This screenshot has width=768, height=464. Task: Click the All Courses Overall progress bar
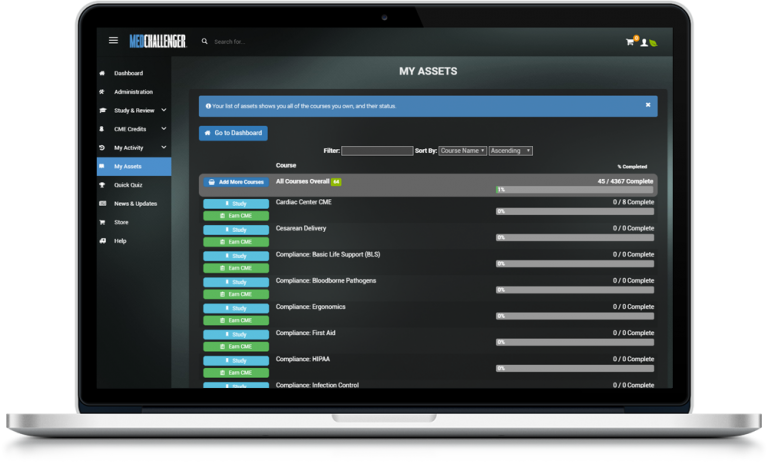[x=575, y=190]
